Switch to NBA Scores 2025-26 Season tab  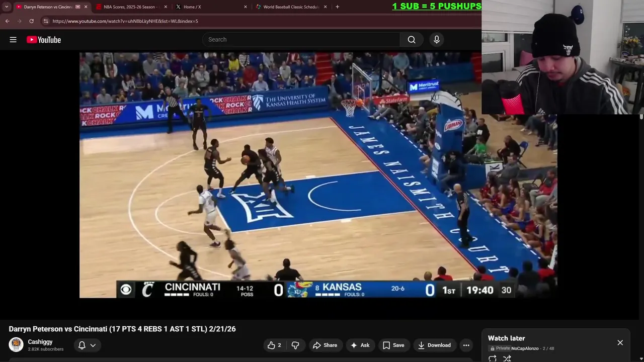tap(131, 7)
